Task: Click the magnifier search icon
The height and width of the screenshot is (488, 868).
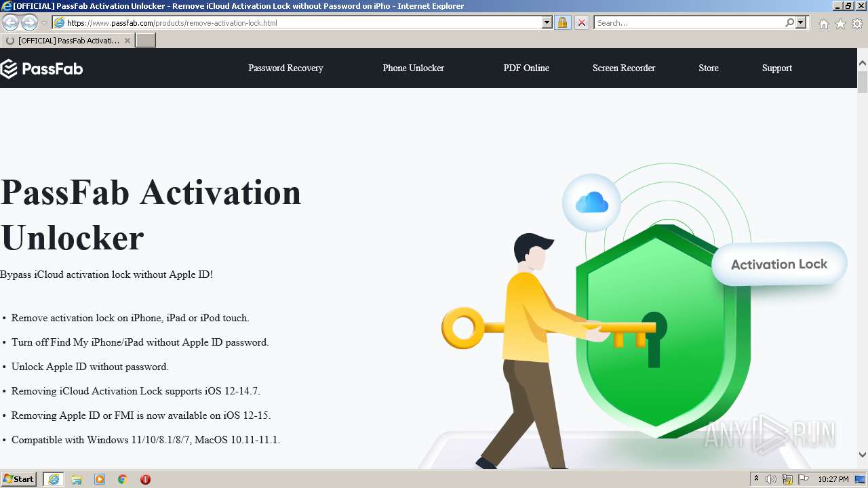Action: pyautogui.click(x=789, y=23)
